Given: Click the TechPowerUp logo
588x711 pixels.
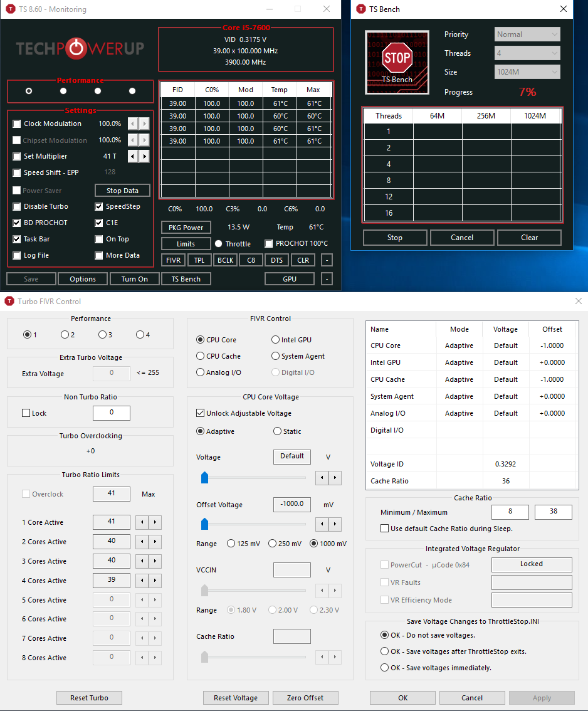Looking at the screenshot, I should [x=80, y=48].
